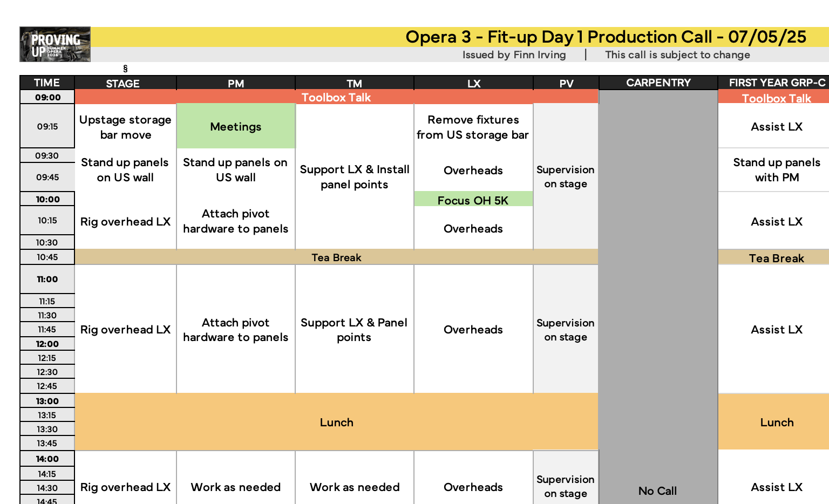Screen dimensions: 829x504
Task: Select the Focus OH 5K cell
Action: (473, 200)
